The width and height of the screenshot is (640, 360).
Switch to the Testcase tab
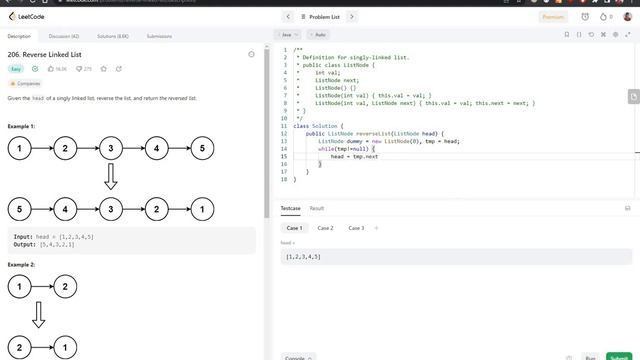290,208
